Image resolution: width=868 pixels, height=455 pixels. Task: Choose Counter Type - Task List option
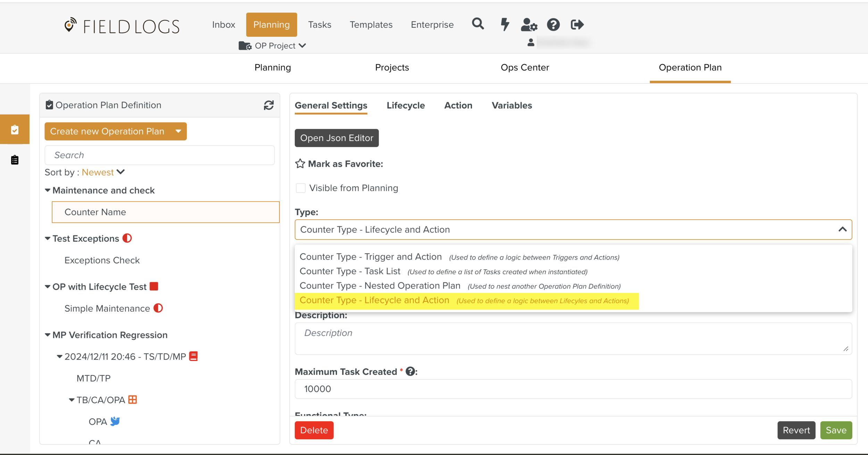click(x=350, y=271)
